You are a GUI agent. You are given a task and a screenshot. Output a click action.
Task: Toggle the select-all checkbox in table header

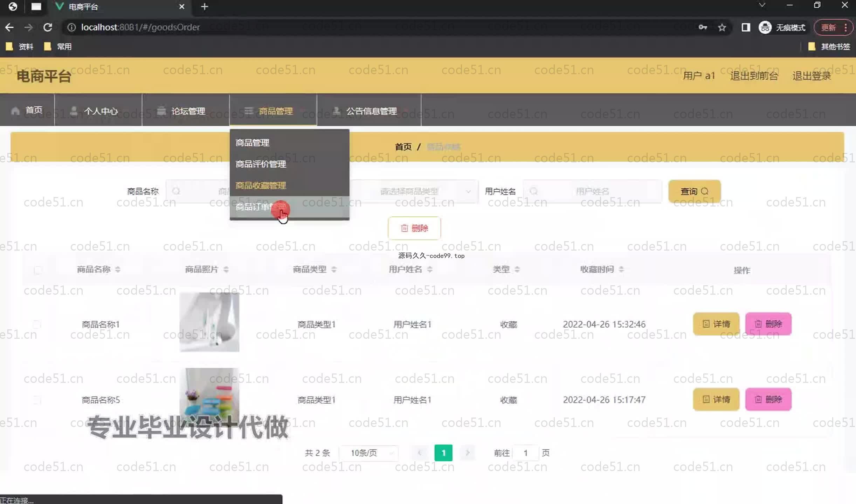click(37, 270)
